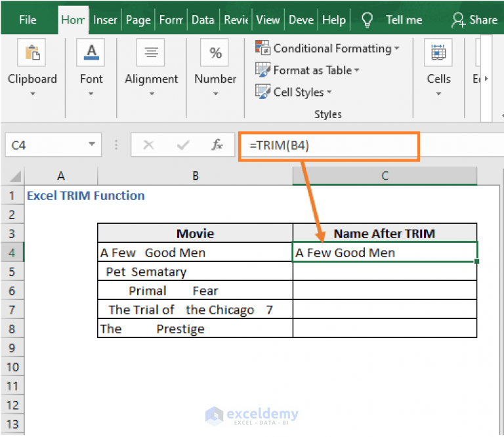Image resolution: width=504 pixels, height=437 pixels.
Task: Click the Name Box showing C4
Action: coord(47,145)
